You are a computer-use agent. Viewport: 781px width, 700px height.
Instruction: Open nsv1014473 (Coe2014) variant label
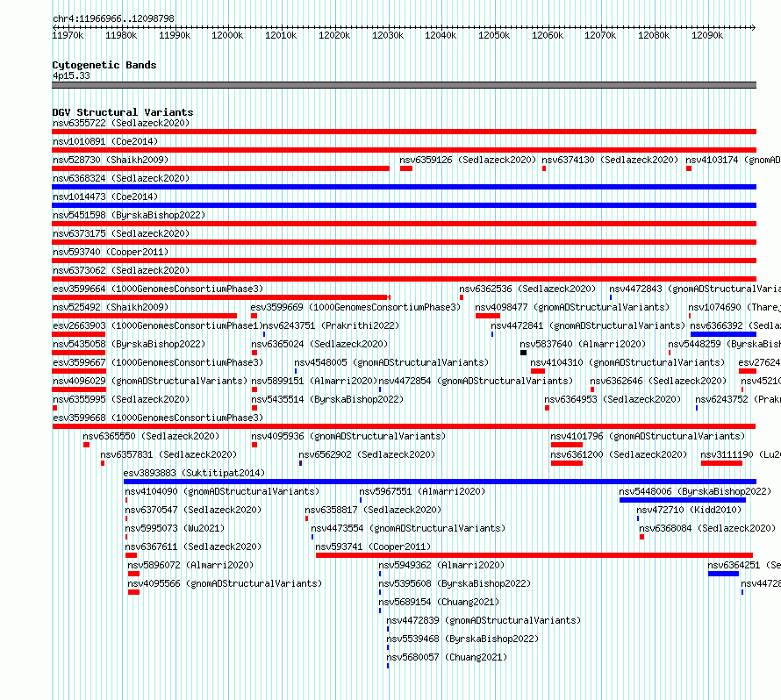105,196
